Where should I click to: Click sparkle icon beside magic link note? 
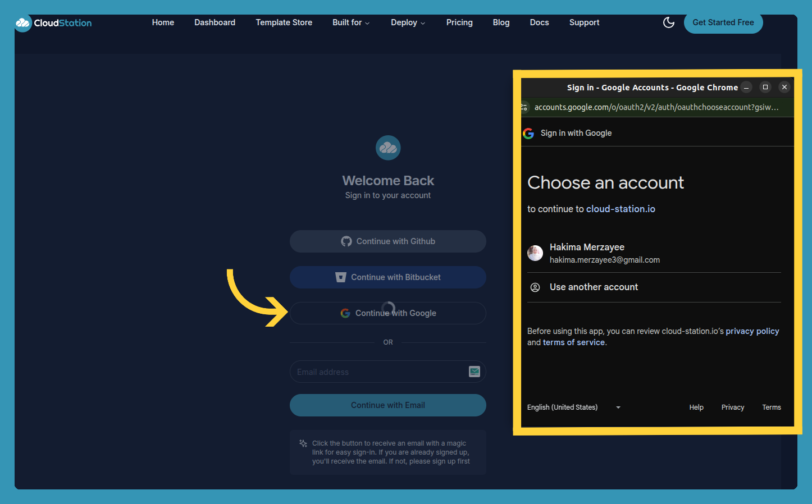pos(303,443)
